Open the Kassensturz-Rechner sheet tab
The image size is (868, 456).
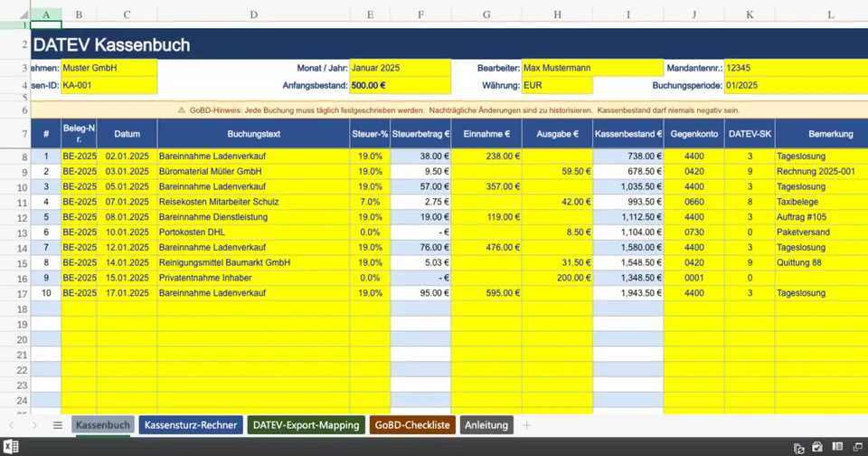click(191, 425)
